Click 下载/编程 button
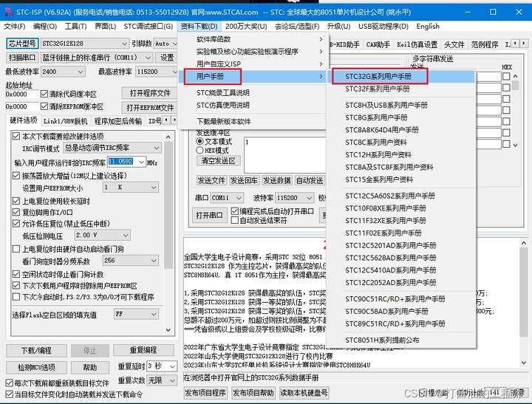The height and width of the screenshot is (404, 532). coord(36,350)
